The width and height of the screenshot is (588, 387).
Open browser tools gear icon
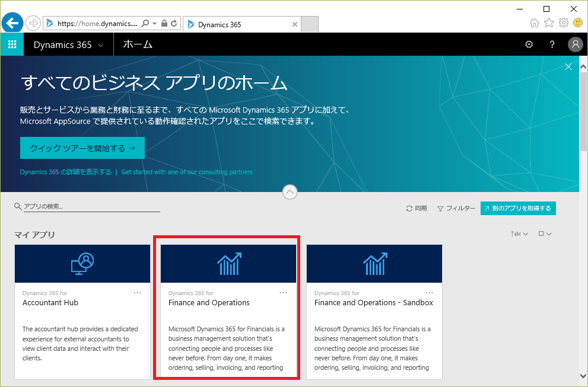click(563, 23)
